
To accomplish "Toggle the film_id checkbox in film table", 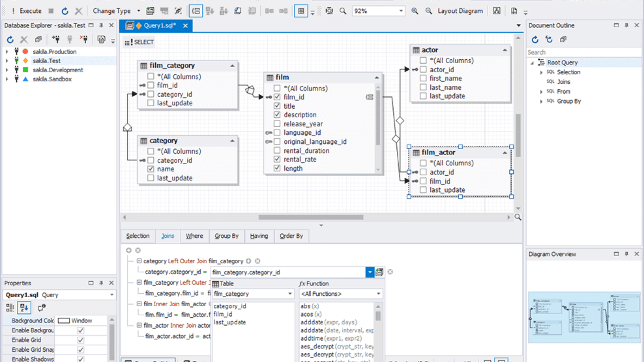I will click(x=277, y=97).
